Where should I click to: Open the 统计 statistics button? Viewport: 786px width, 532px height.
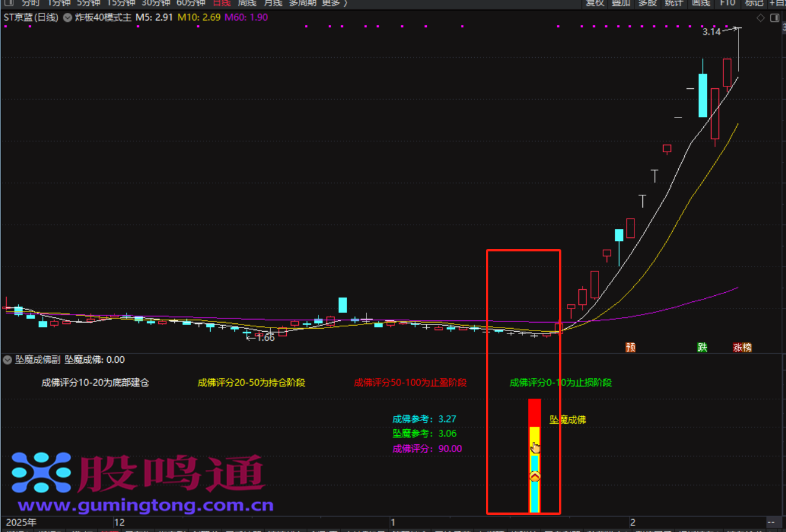pos(674,3)
